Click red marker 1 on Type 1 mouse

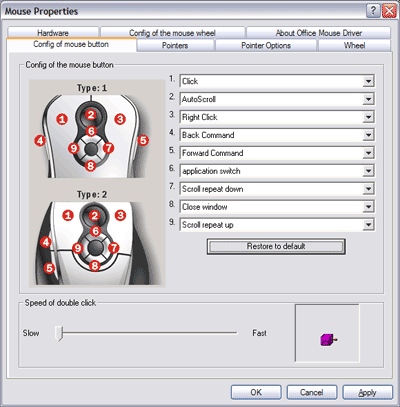pyautogui.click(x=62, y=119)
